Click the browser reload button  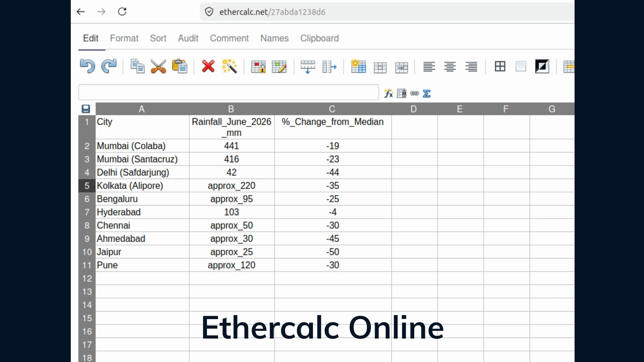(x=122, y=12)
